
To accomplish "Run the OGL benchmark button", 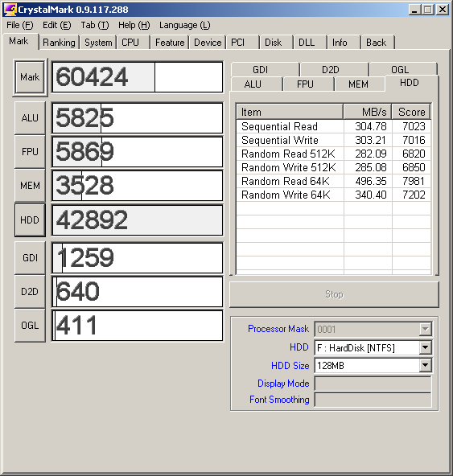I will [x=30, y=326].
